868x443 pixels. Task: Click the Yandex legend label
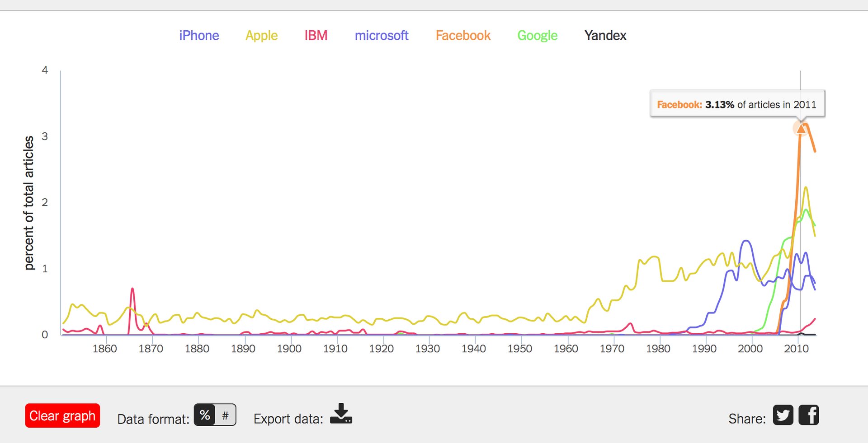(x=605, y=36)
